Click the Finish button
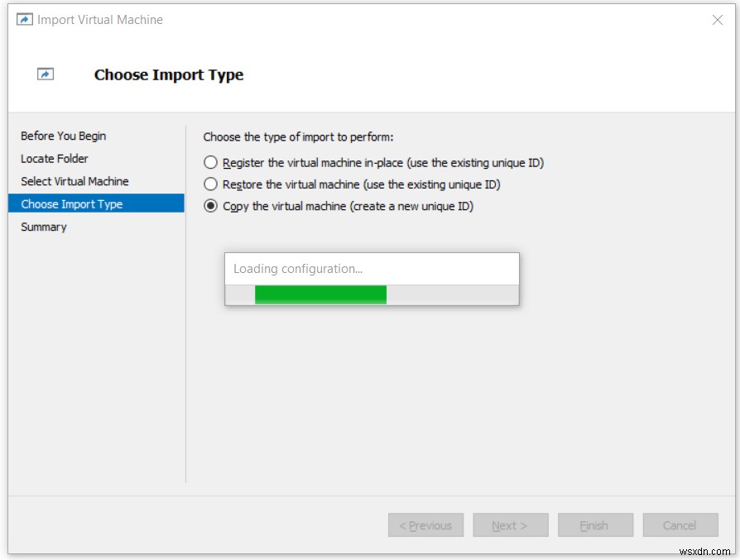 595,524
